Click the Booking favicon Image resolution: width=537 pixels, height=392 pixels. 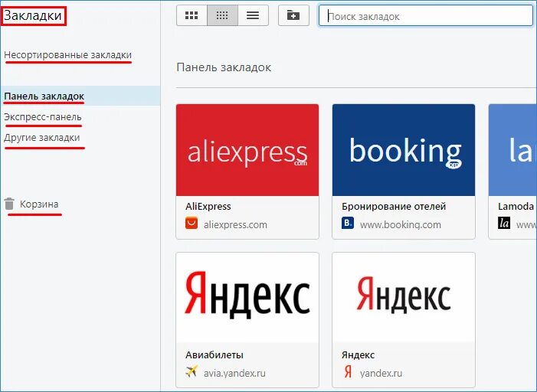(x=348, y=223)
